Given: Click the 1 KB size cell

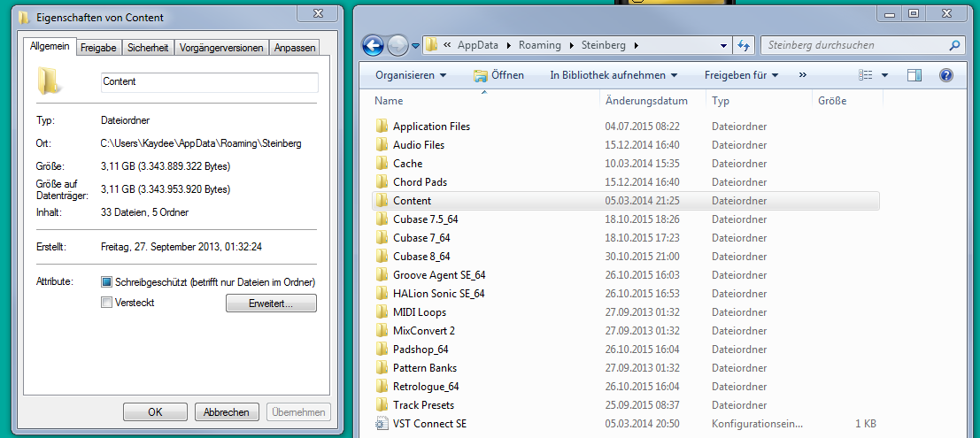Looking at the screenshot, I should (x=866, y=424).
